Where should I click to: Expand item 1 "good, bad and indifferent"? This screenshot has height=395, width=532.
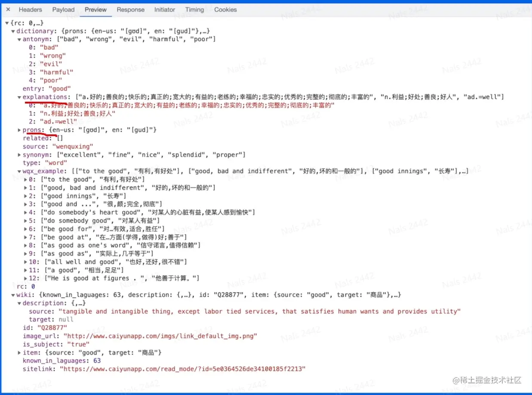(25, 188)
